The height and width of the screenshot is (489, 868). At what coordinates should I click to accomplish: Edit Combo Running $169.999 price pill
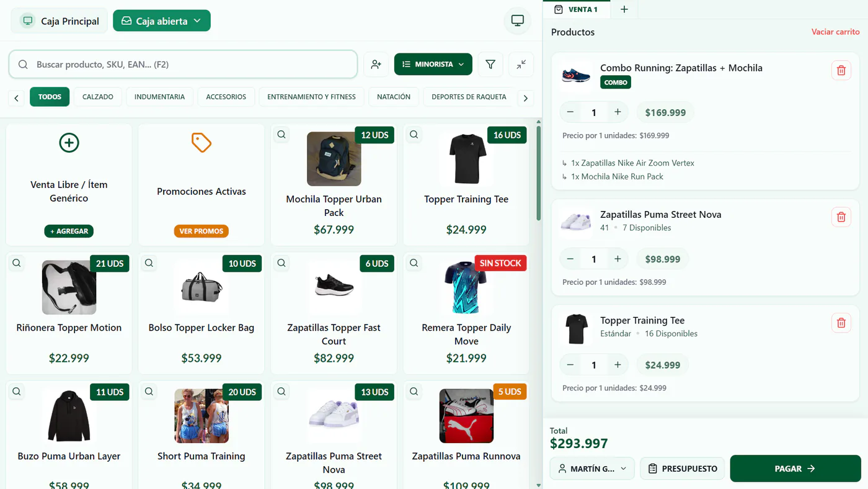pyautogui.click(x=665, y=112)
